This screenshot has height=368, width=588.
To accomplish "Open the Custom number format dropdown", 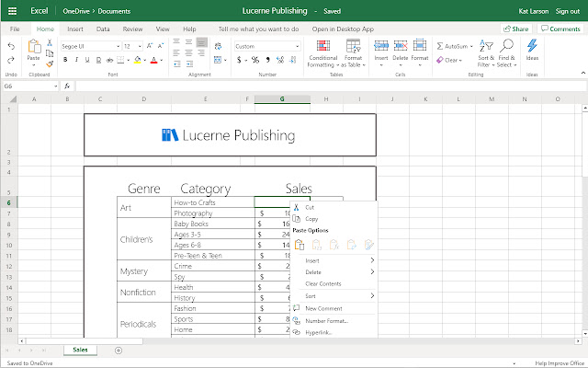I will [x=266, y=45].
